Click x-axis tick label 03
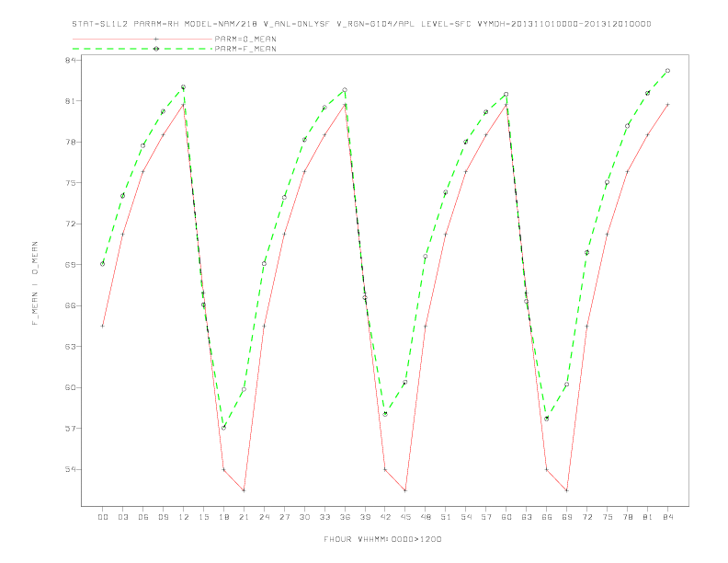This screenshot has height=563, width=728. (122, 517)
